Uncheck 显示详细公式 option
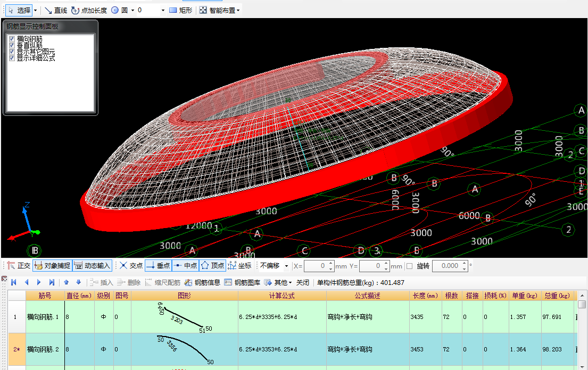 (12, 58)
